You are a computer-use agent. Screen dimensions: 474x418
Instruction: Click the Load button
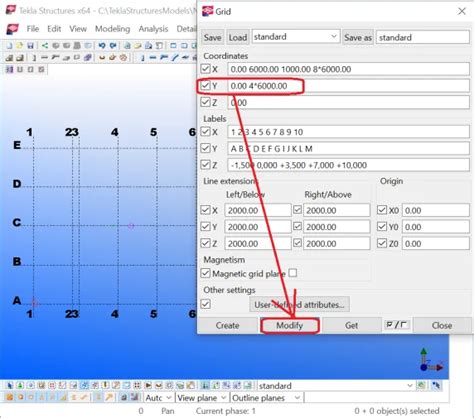pyautogui.click(x=237, y=37)
